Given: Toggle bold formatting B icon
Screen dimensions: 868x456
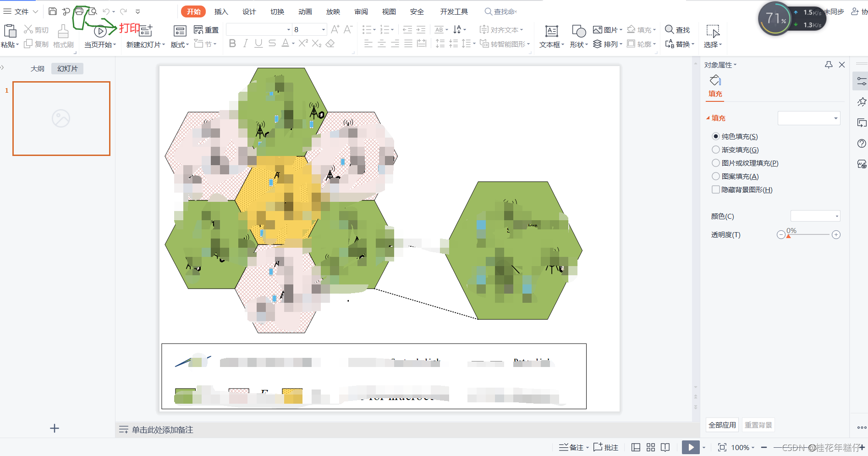Looking at the screenshot, I should pyautogui.click(x=232, y=44).
